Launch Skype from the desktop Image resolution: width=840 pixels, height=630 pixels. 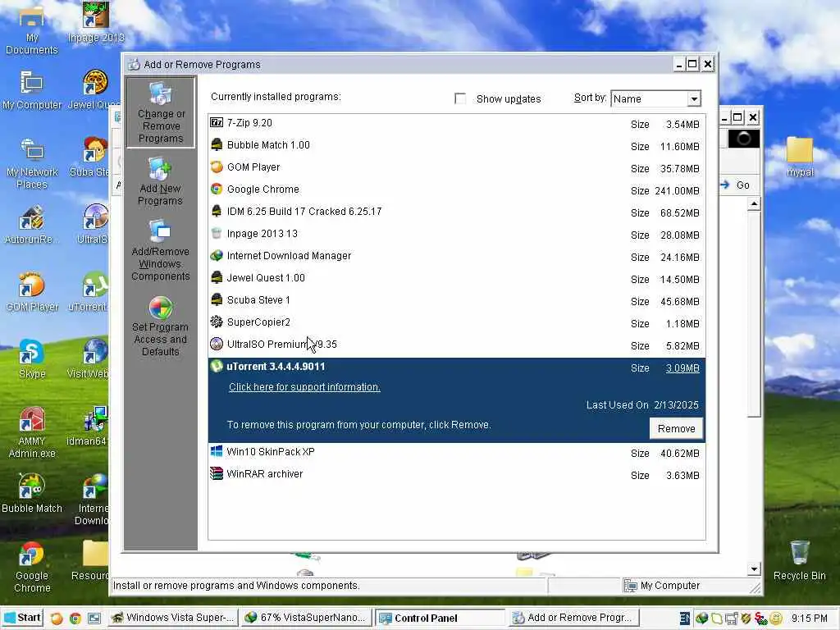pos(32,359)
